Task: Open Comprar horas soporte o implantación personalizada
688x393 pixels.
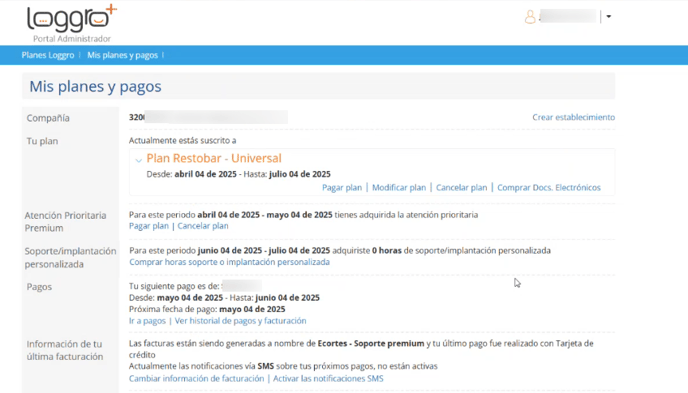Action: 229,262
